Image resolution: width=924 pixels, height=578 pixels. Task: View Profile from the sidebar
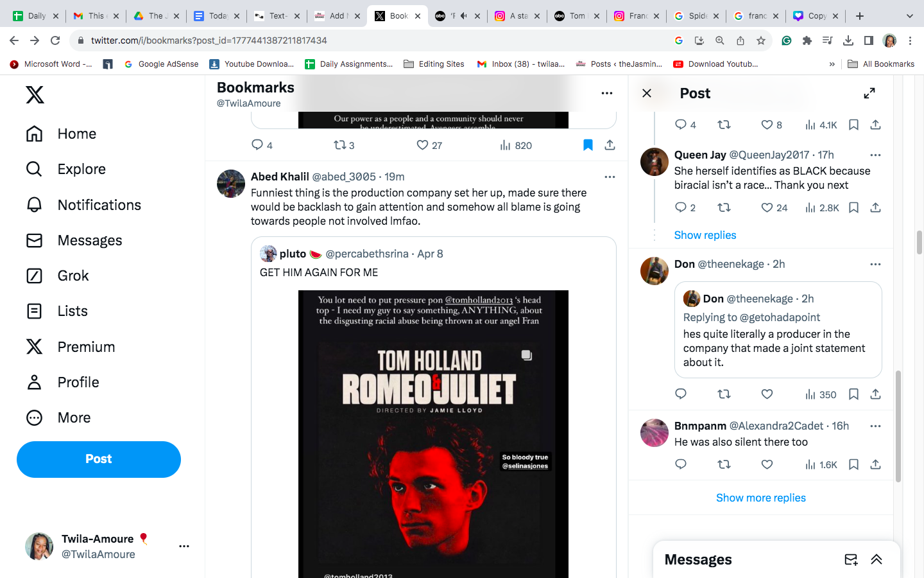(x=62, y=382)
